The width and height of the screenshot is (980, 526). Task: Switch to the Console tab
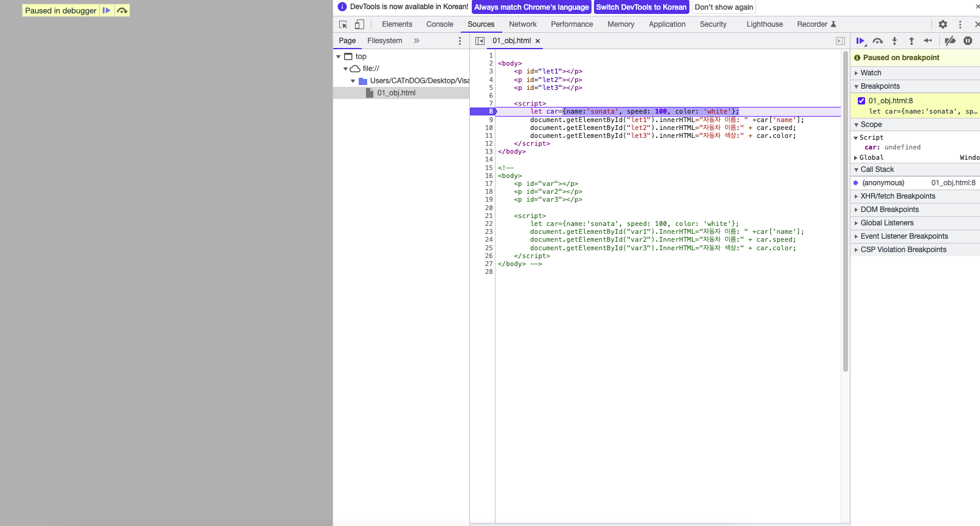440,24
